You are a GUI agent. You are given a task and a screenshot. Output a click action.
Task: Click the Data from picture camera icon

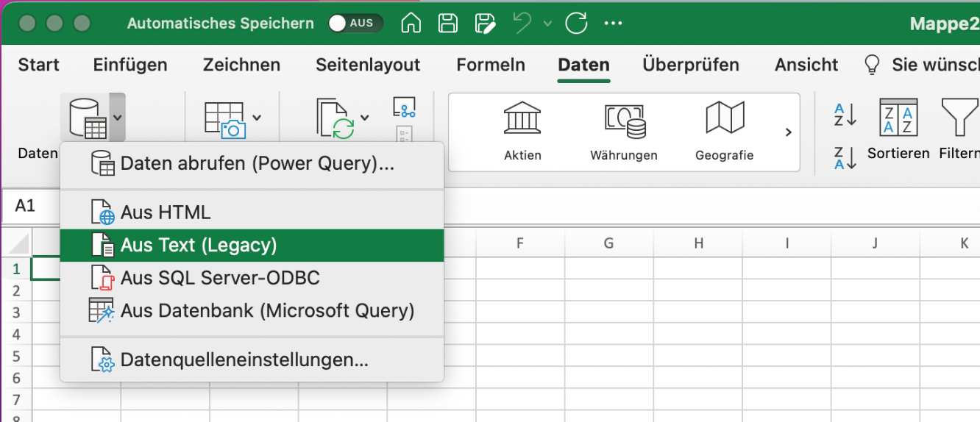[224, 119]
